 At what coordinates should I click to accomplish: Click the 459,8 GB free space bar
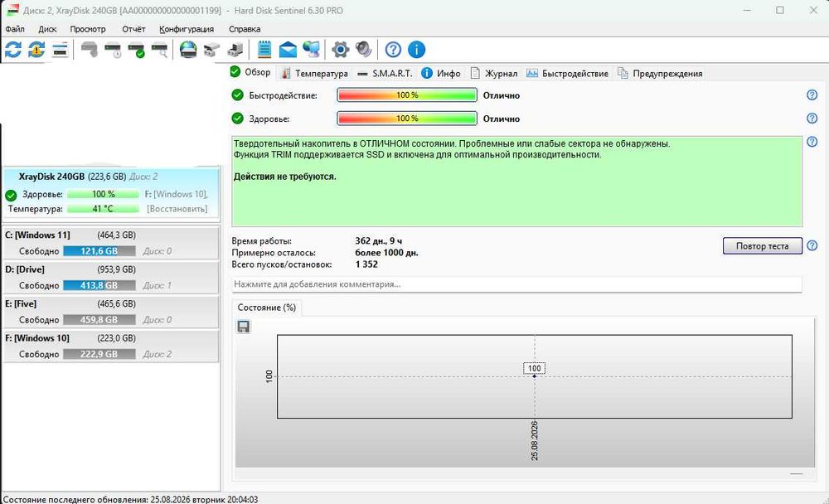pyautogui.click(x=99, y=320)
